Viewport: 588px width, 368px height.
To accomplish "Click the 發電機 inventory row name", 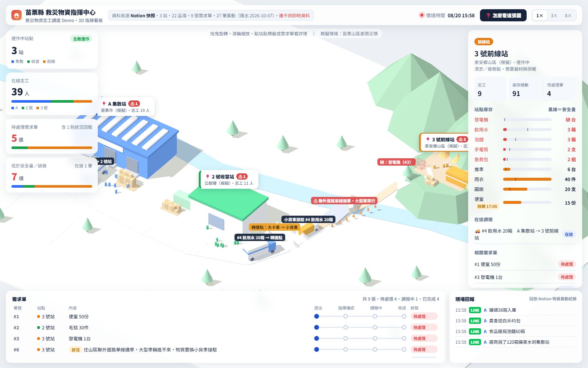I will [x=481, y=120].
